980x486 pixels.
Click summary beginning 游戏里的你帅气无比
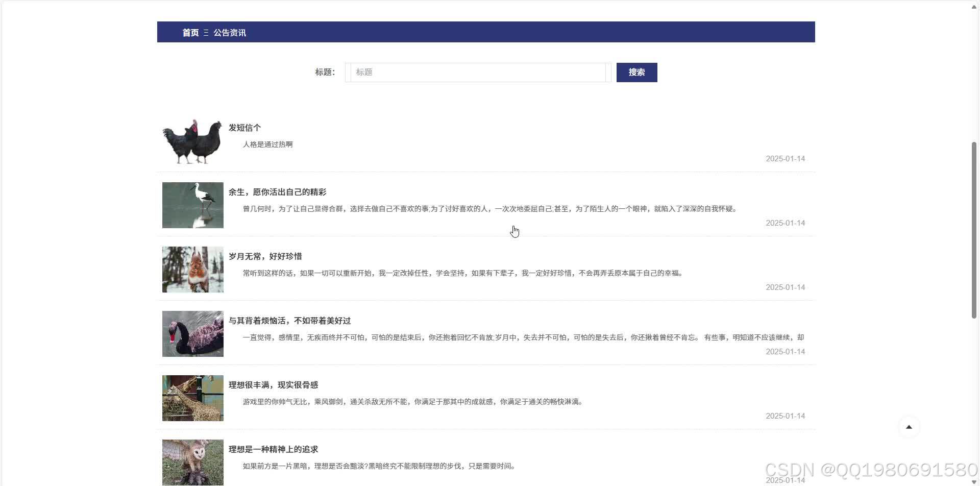point(413,402)
